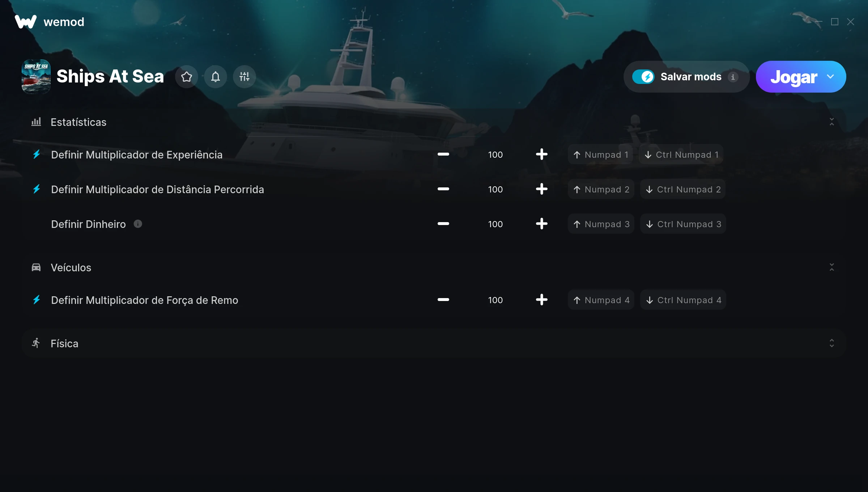
Task: Collapse the Veículos section
Action: [x=832, y=267]
